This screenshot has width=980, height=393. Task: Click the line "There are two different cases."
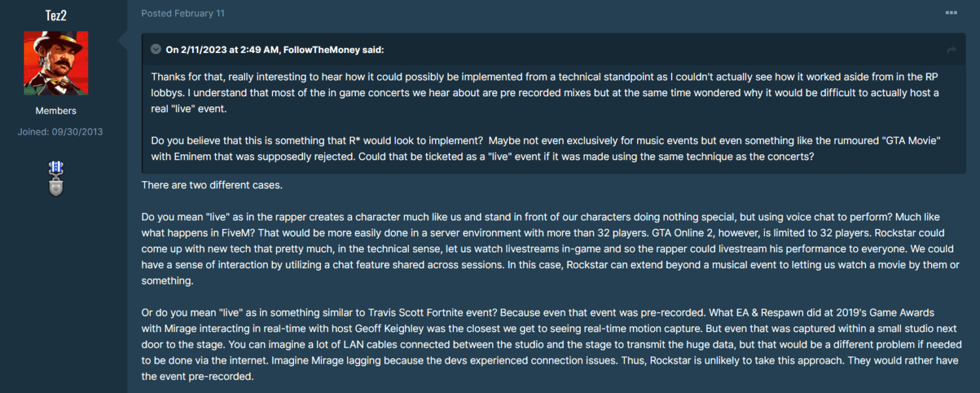(x=212, y=185)
